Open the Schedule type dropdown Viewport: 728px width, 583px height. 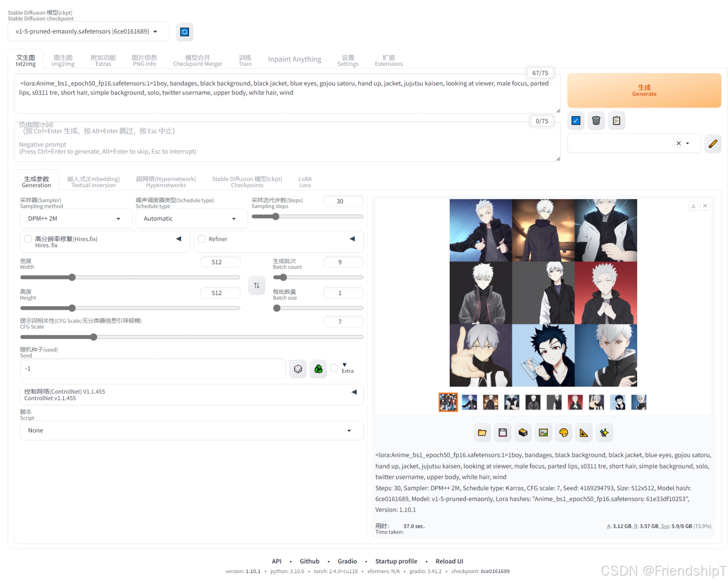pos(191,218)
